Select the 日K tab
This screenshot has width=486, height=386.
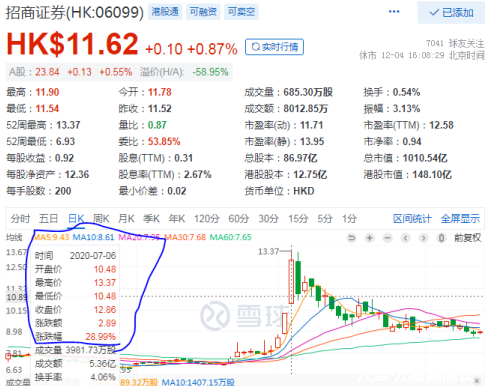pos(76,219)
